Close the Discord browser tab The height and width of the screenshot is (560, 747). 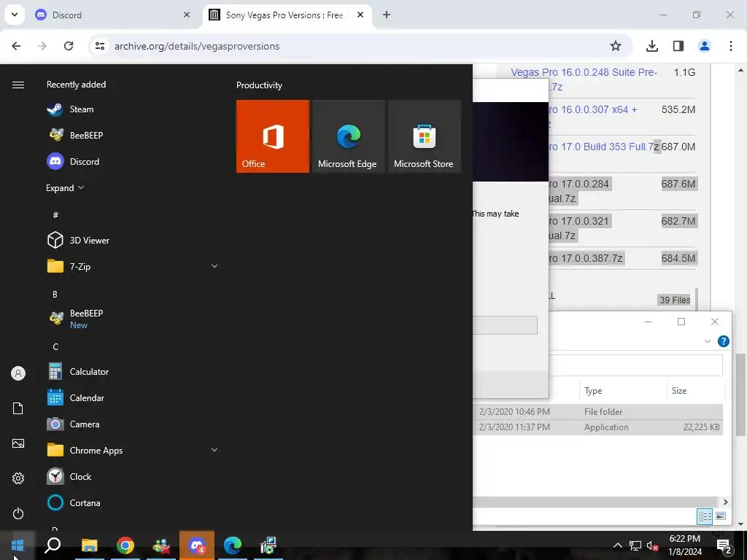[187, 15]
